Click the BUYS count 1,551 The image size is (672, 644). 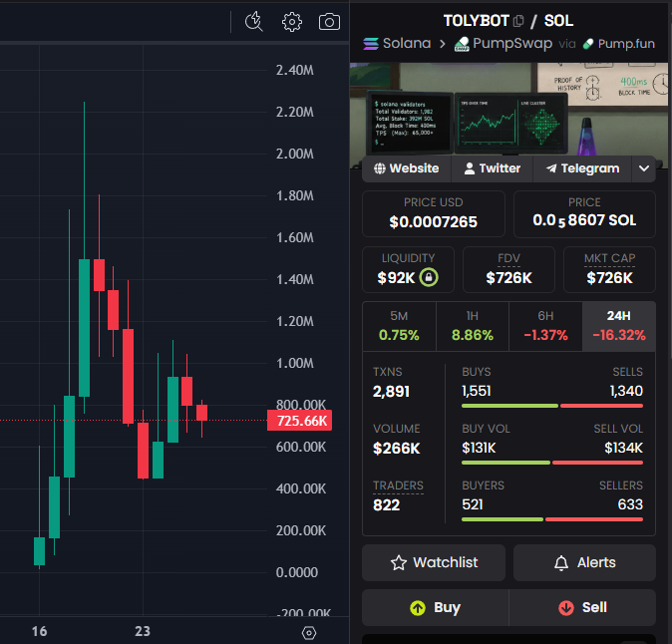coord(477,391)
